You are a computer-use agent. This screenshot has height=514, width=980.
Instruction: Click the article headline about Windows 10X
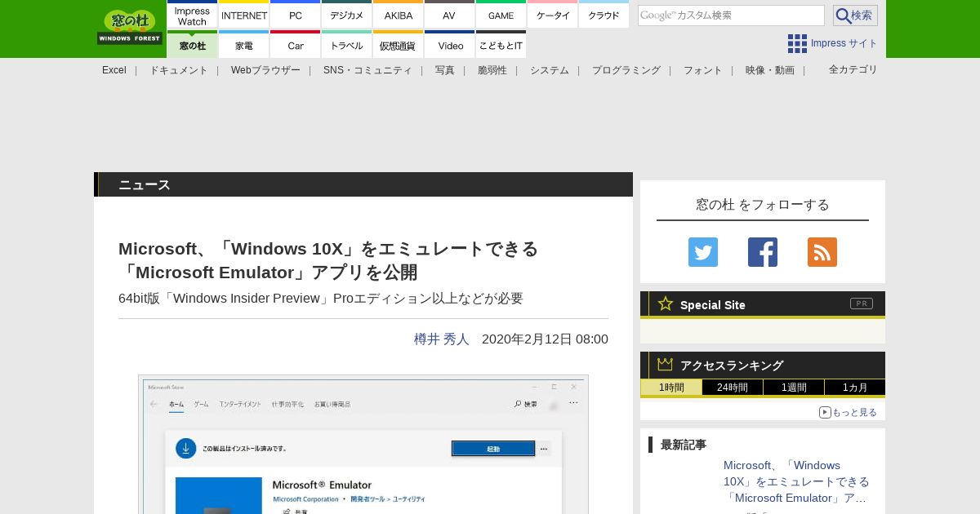pyautogui.click(x=328, y=260)
